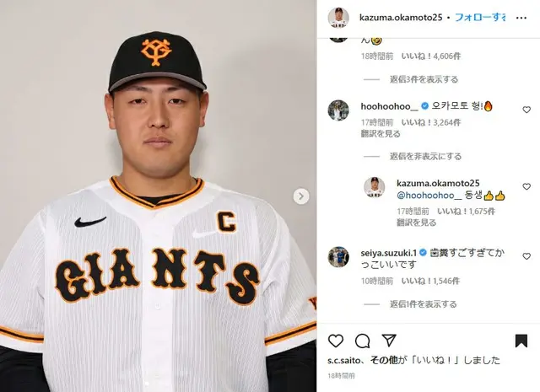The width and height of the screenshot is (540, 392).
Task: Save post with bookmark icon
Action: [x=521, y=341]
